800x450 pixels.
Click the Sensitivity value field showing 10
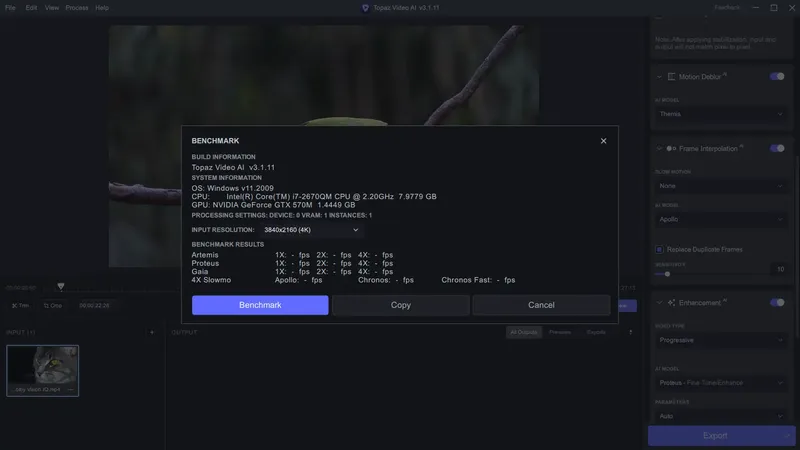pos(780,269)
